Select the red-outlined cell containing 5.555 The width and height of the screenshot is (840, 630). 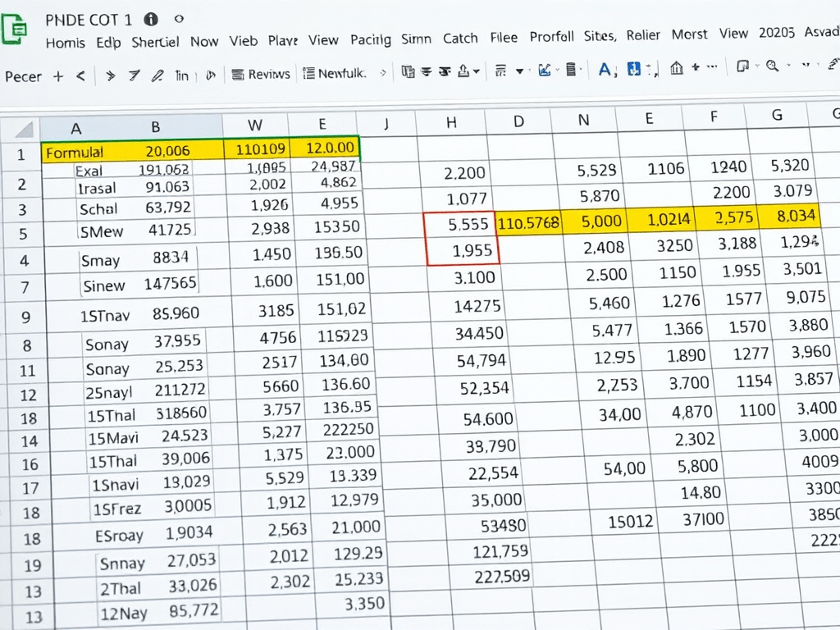click(461, 223)
